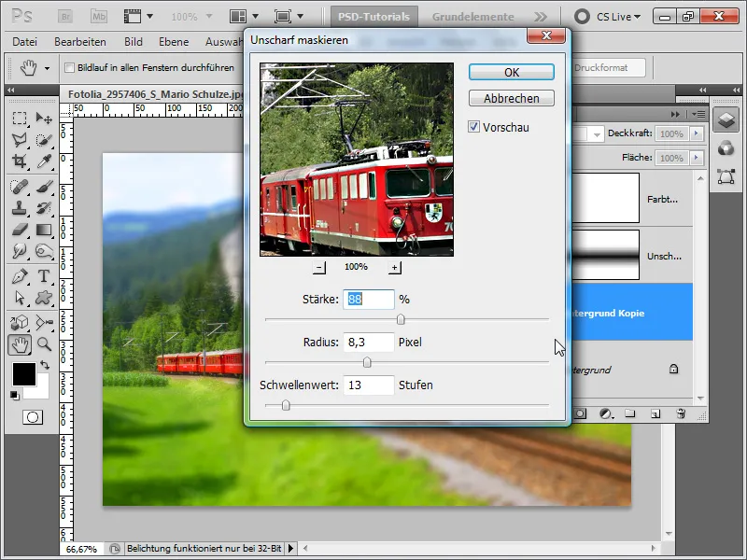Select the Spot Healing Brush tool
The height and width of the screenshot is (560, 747).
[20, 186]
